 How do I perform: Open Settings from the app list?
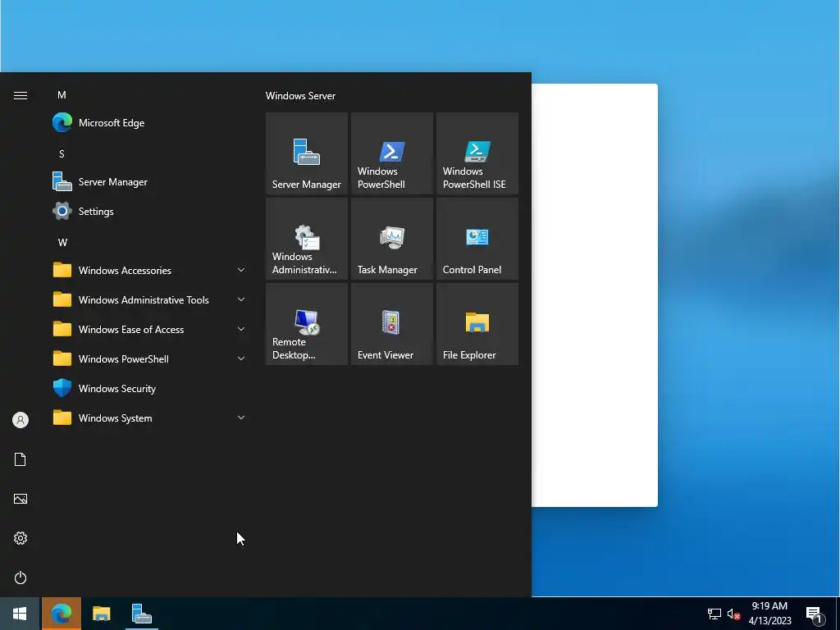click(150, 211)
